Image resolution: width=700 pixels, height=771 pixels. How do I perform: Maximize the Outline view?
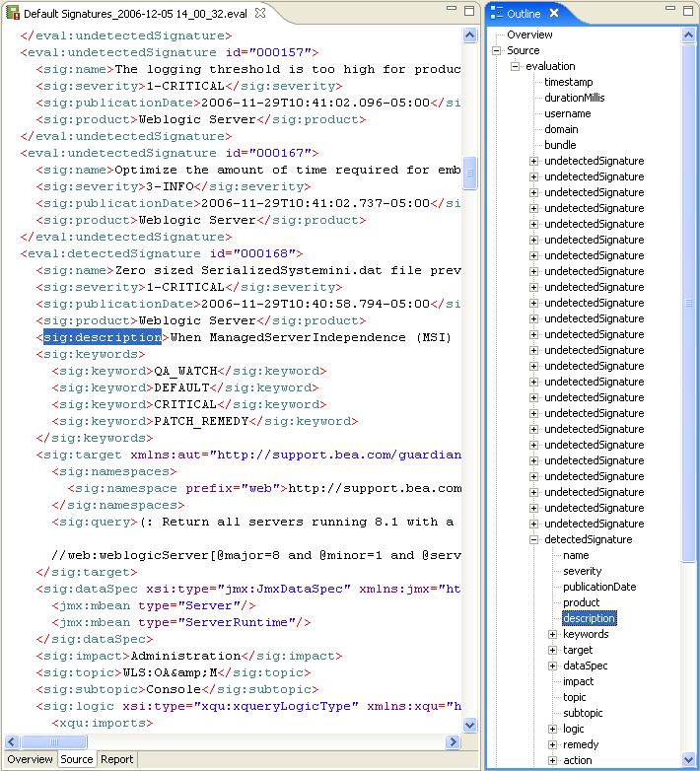(688, 10)
